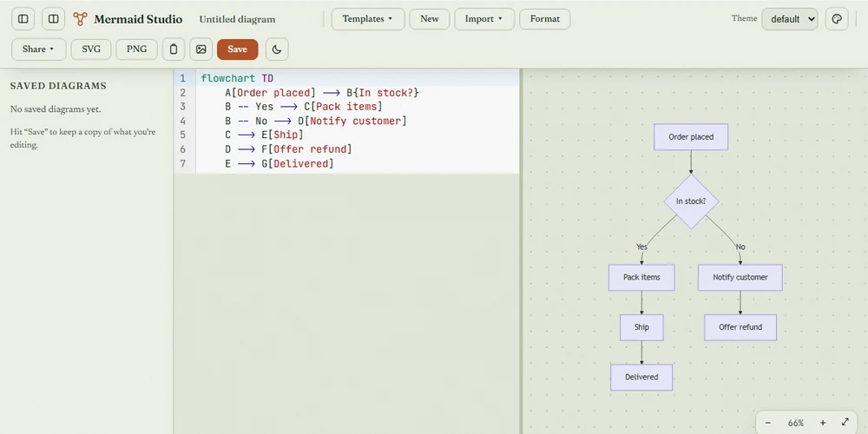Click line number 1 in gutter
The height and width of the screenshot is (434, 868).
pyautogui.click(x=182, y=79)
